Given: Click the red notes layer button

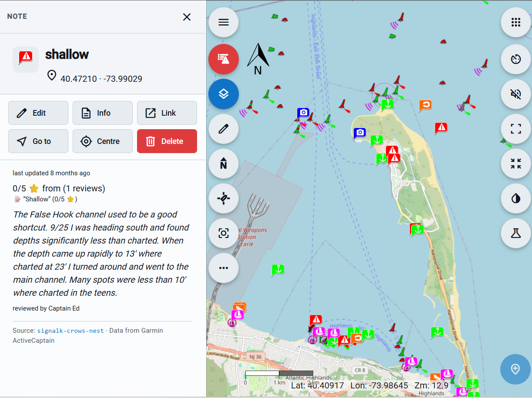Looking at the screenshot, I should 224,59.
